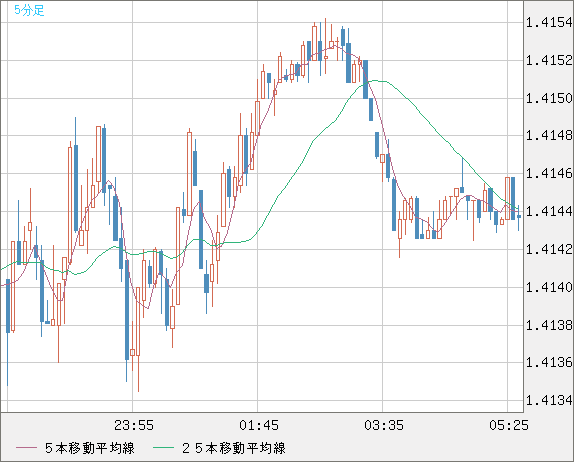Click the 1.4142 price axis label
This screenshot has height=462, width=574.
click(549, 249)
